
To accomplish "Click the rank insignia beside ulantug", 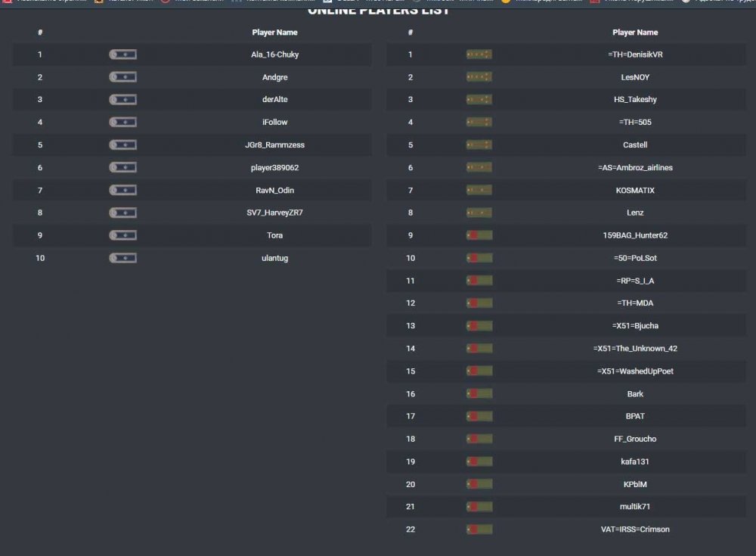I will (x=122, y=258).
